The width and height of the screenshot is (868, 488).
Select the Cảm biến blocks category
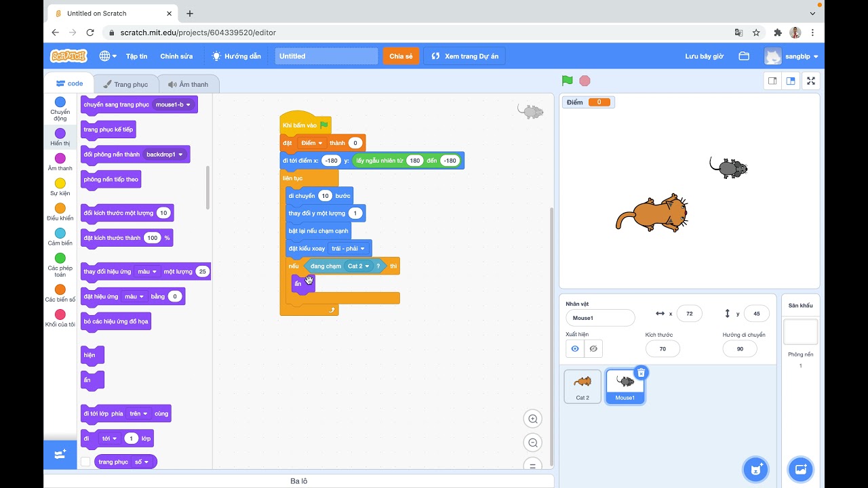tap(60, 238)
